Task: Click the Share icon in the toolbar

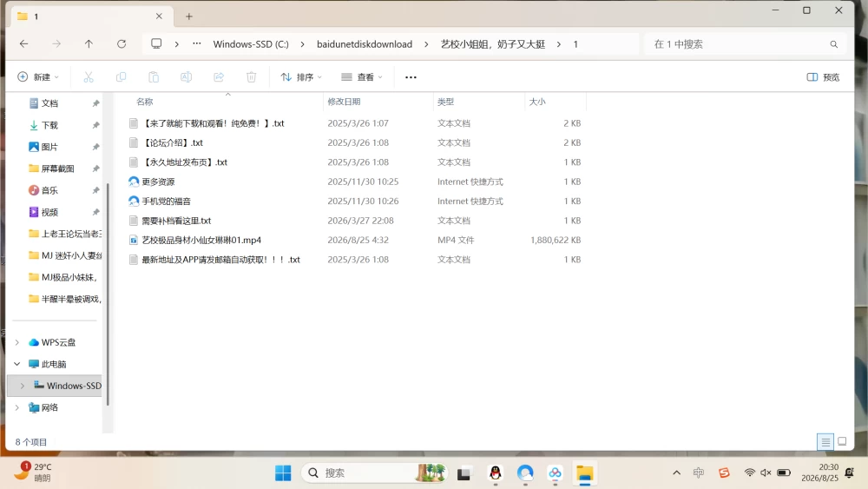Action: click(x=219, y=77)
